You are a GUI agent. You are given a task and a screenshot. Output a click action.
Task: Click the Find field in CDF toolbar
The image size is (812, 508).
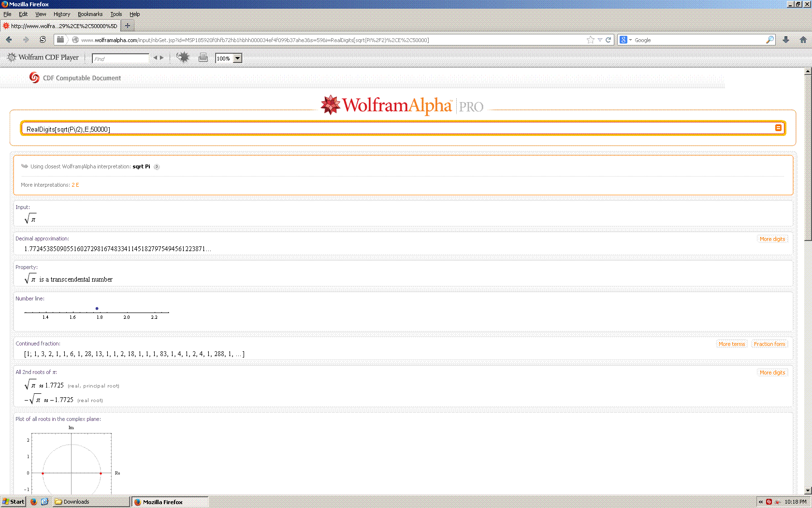(120, 59)
